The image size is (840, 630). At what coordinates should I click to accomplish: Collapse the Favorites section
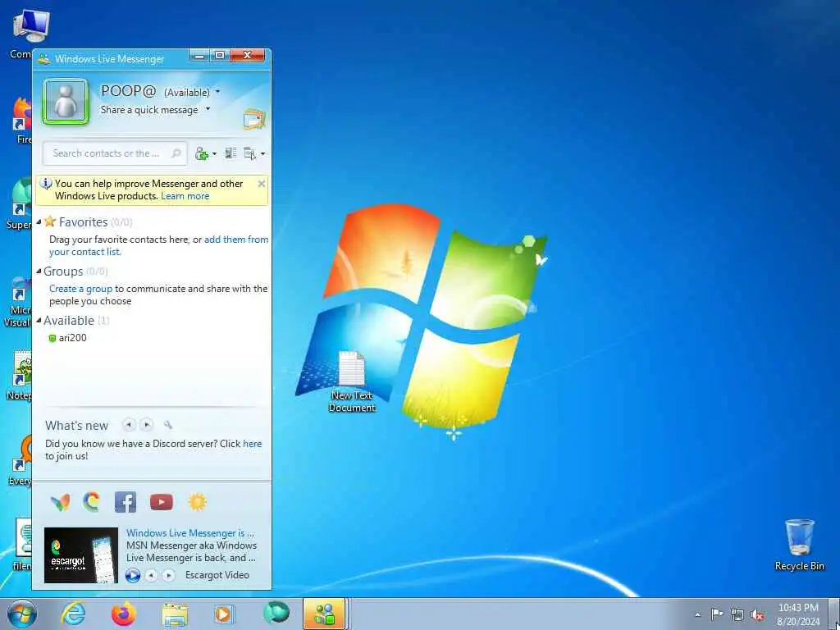pos(39,221)
